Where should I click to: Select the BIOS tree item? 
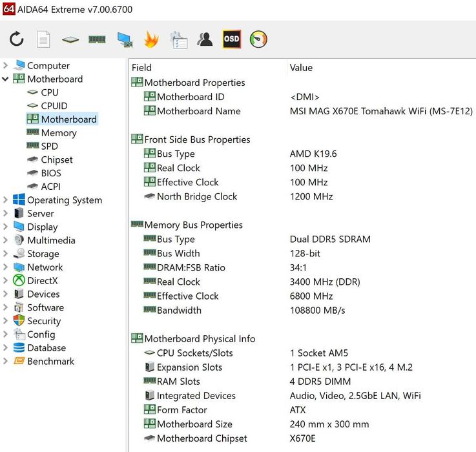(x=44, y=172)
